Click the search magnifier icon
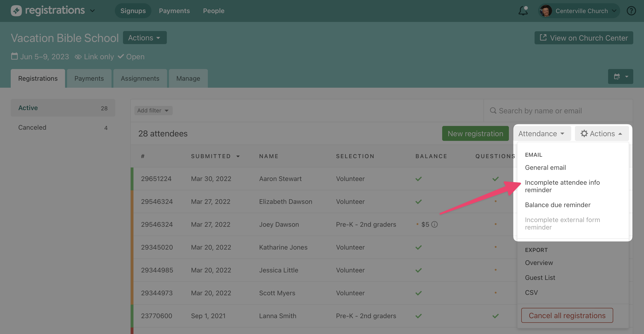 pos(493,111)
